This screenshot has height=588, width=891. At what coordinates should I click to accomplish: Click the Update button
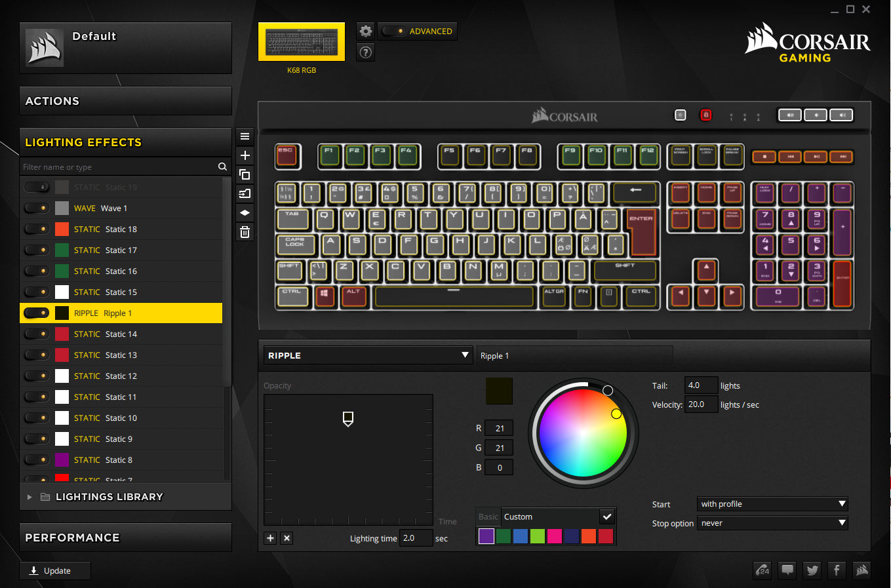tap(55, 571)
